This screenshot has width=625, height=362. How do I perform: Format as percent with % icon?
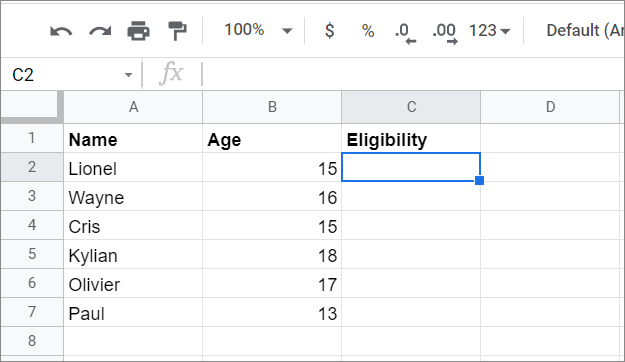coord(368,31)
